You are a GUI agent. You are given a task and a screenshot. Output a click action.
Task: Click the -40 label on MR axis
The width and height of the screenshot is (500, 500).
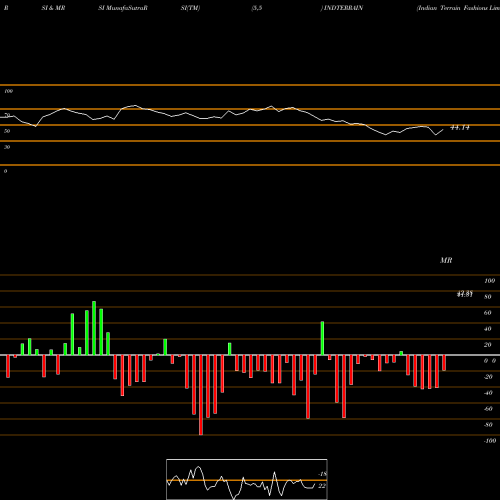488,393
